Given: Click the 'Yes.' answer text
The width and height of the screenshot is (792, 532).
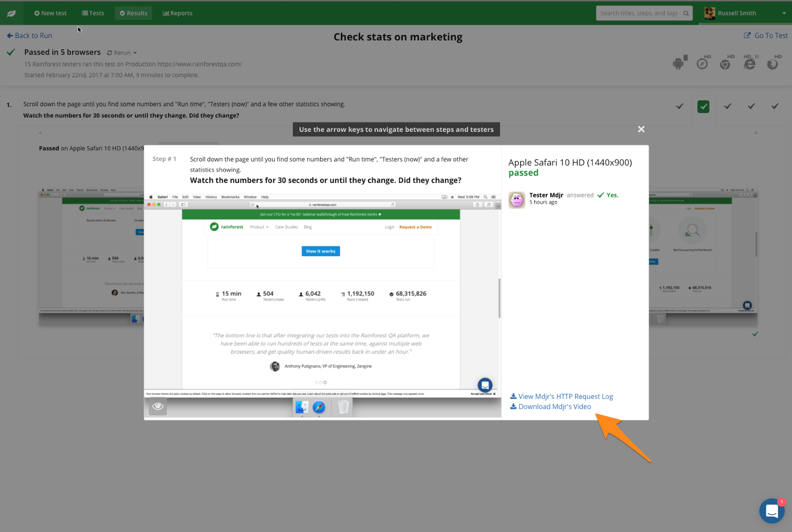Looking at the screenshot, I should click(612, 195).
